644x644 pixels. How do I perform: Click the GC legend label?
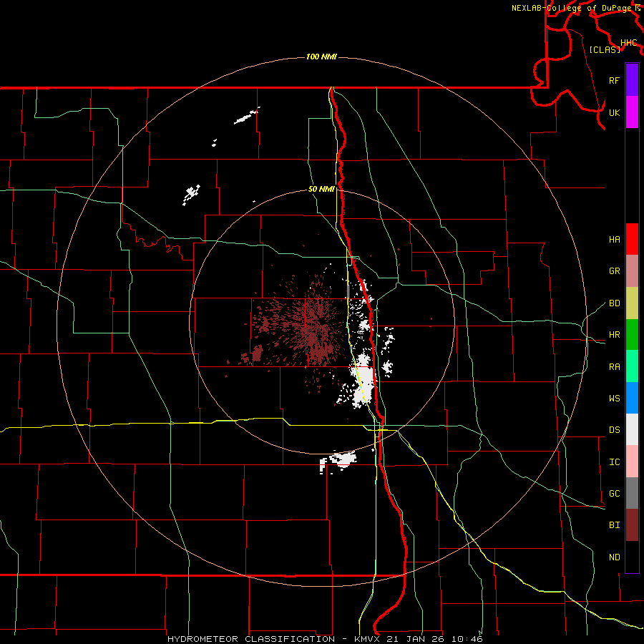(614, 494)
